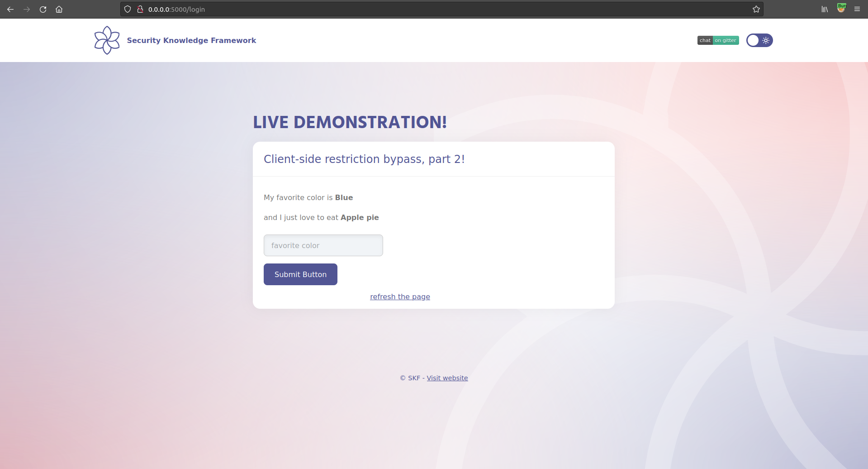Click the Client-side restriction bypass heading
Screen dimensions: 868x469
364,159
